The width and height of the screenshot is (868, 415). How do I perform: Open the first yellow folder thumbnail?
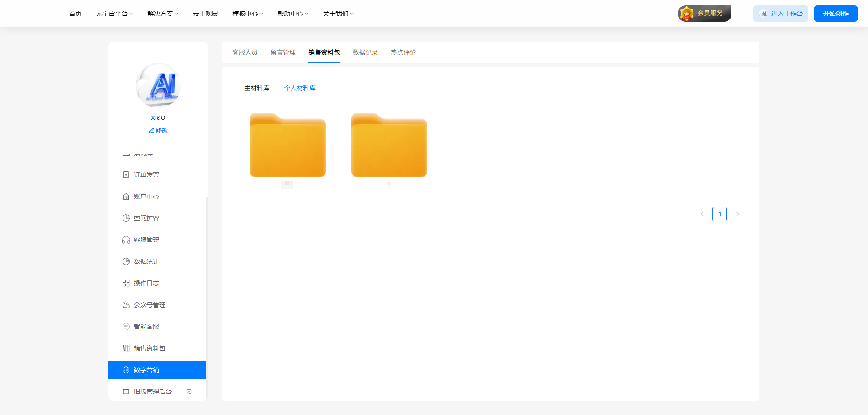287,145
